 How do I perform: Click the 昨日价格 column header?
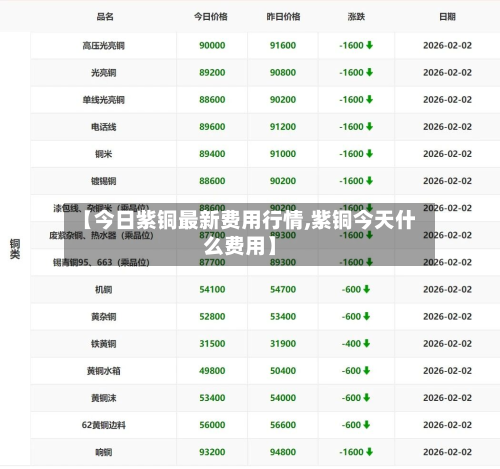[283, 17]
